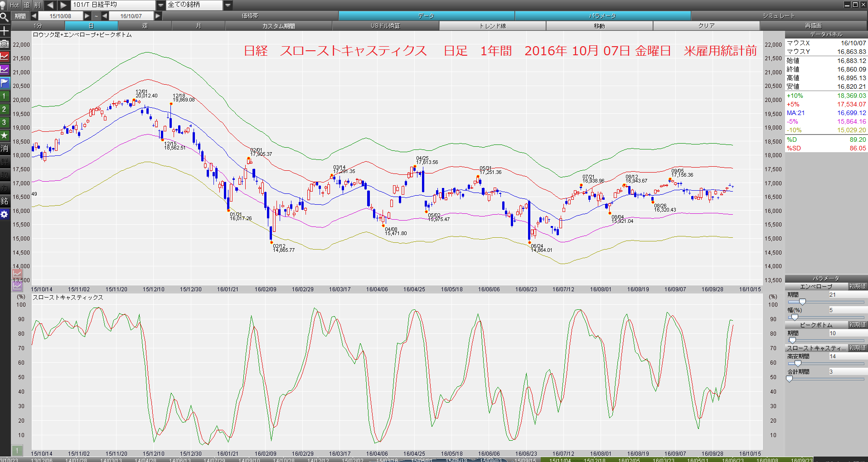Image resolution: width=868 pixels, height=462 pixels.
Task: Open settings with the gear icon
Action: [5, 214]
